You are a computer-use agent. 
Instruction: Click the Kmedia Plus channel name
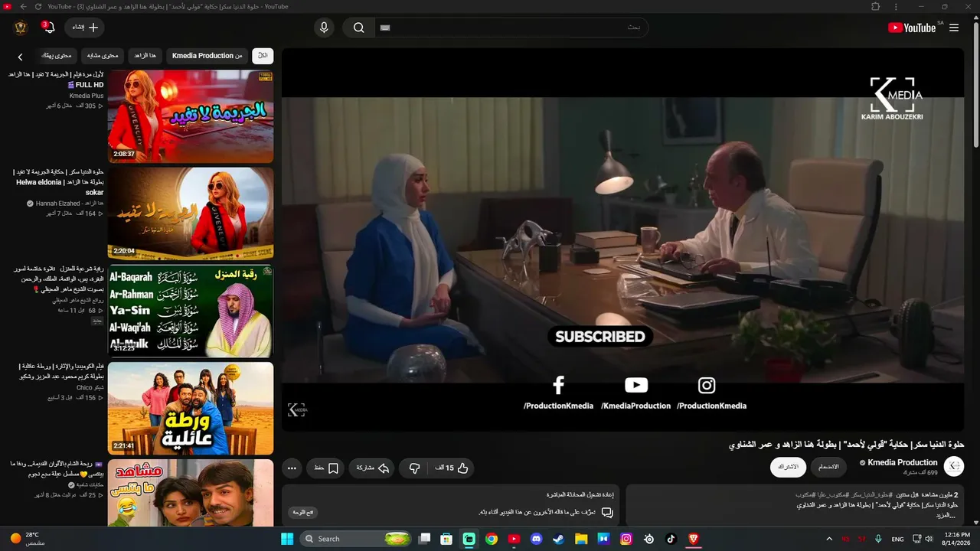coord(87,96)
